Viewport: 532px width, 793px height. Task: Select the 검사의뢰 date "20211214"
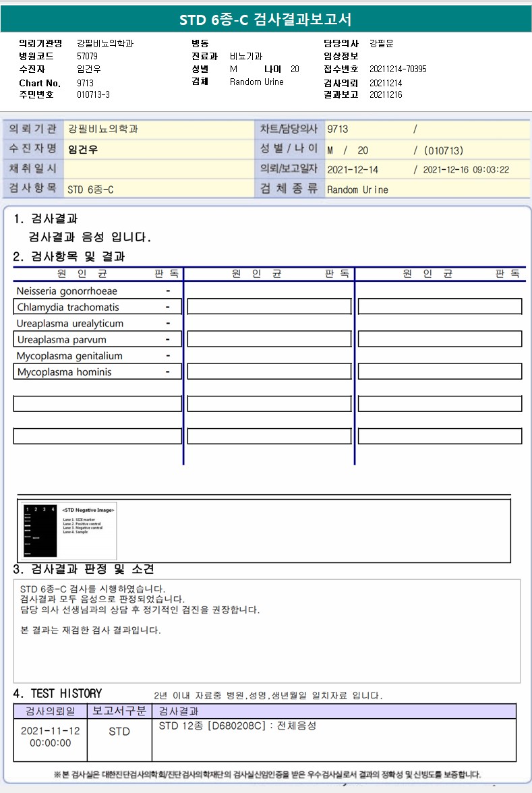pos(386,83)
